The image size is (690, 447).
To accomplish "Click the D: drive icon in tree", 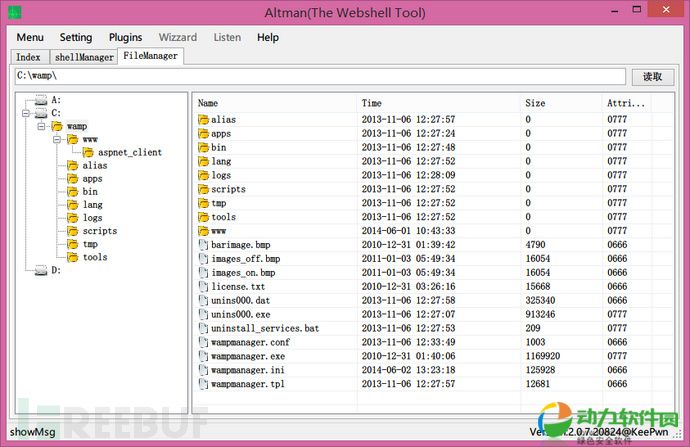I will coord(40,270).
